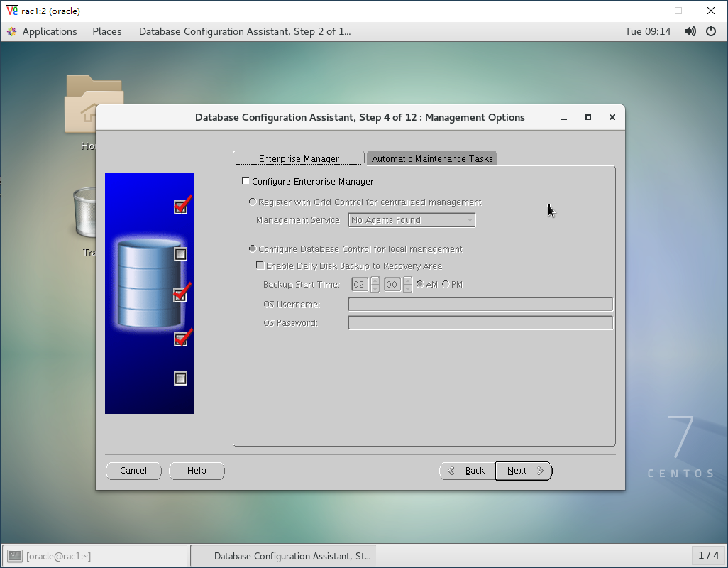This screenshot has width=728, height=568.
Task: Click the Next button
Action: click(524, 471)
